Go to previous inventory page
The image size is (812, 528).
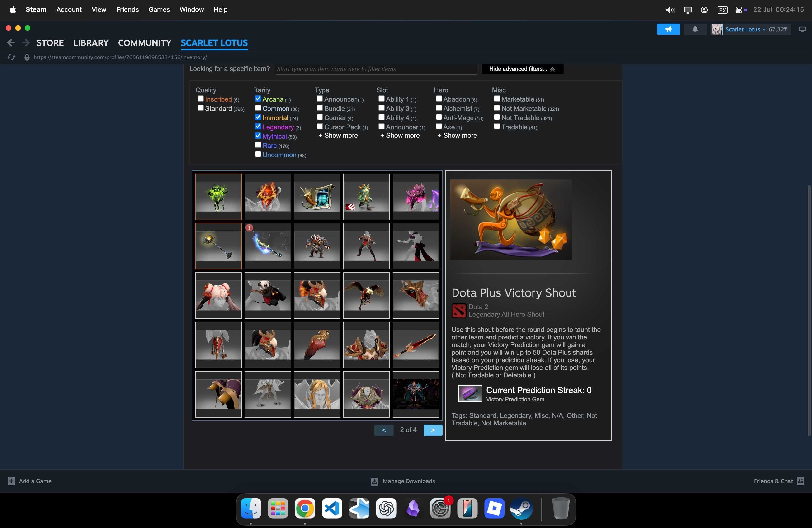pos(384,430)
